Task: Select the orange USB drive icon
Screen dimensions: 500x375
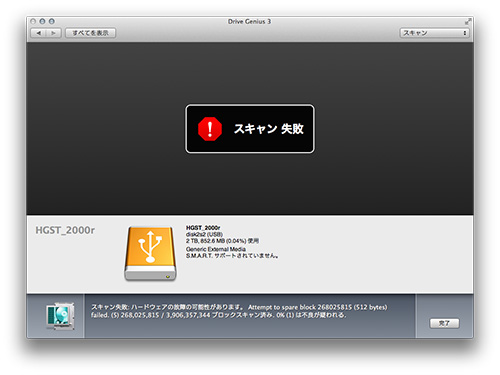Action: click(x=150, y=253)
